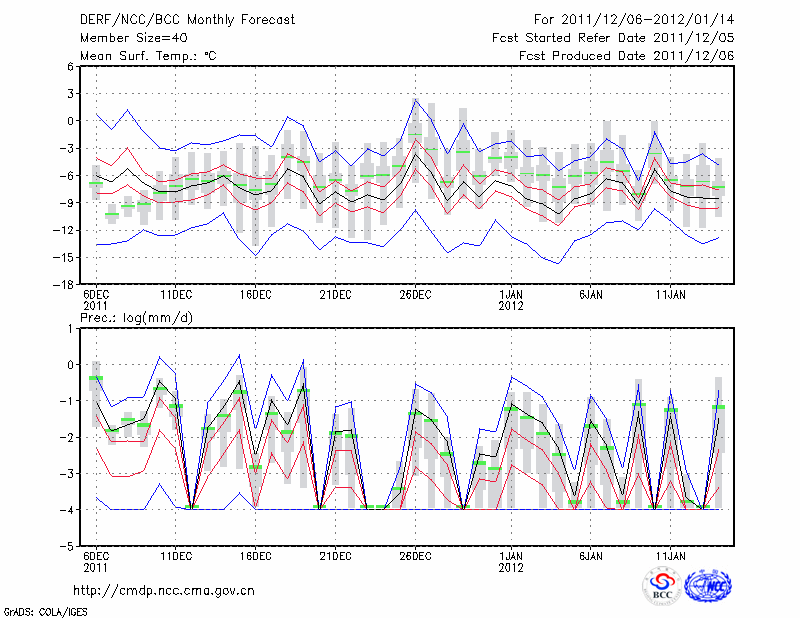Click 6DEC 2011 label under temperature chart
This screenshot has width=800, height=618.
96,300
